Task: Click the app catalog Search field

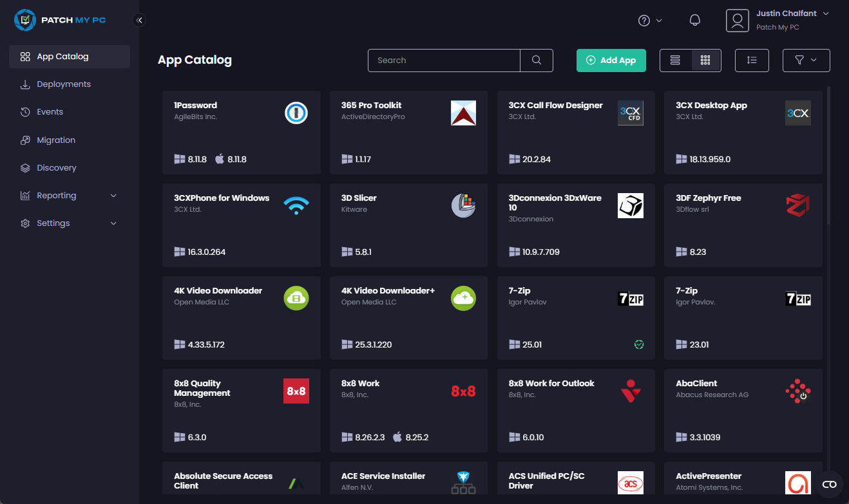Action: (x=444, y=60)
